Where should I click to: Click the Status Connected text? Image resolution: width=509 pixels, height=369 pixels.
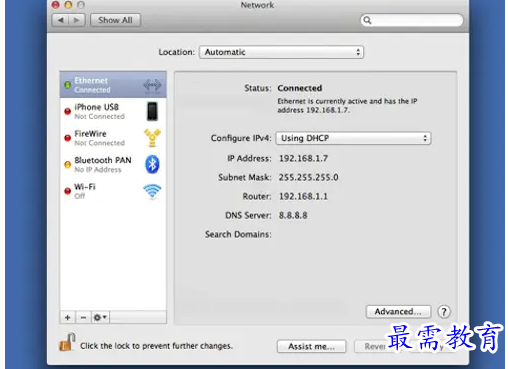(x=300, y=88)
